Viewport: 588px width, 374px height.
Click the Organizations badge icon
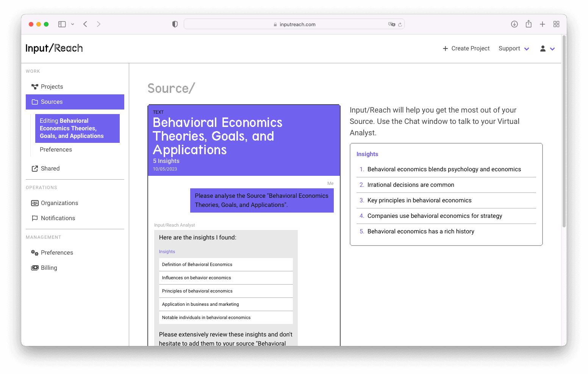point(34,203)
